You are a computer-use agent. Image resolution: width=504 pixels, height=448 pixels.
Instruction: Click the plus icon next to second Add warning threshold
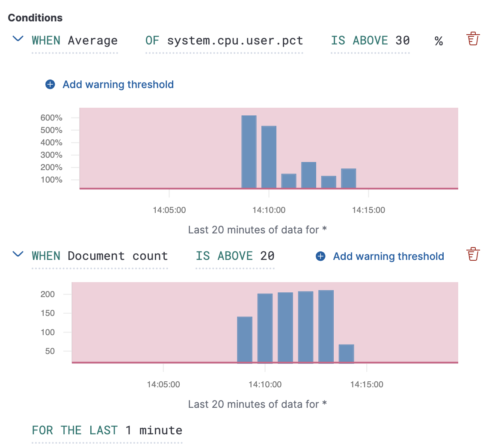[x=320, y=256]
